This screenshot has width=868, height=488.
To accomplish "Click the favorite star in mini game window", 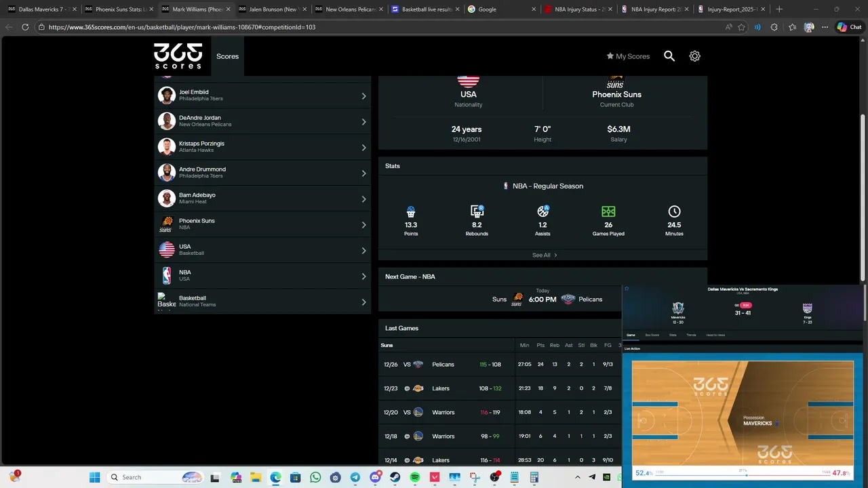I will point(627,289).
